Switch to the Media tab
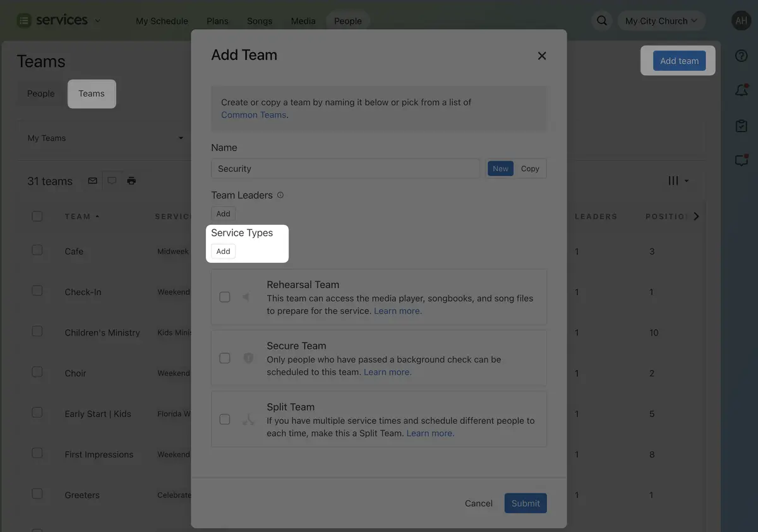 [303, 21]
